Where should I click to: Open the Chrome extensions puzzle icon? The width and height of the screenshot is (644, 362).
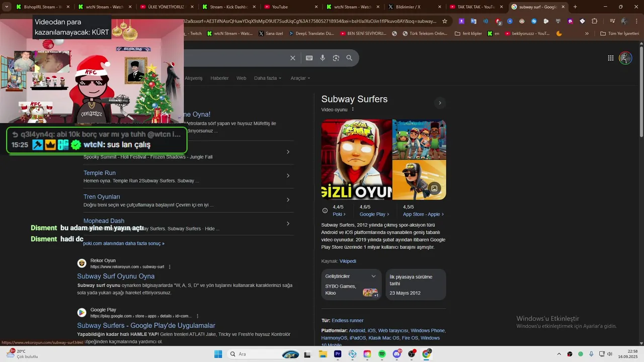tap(595, 21)
